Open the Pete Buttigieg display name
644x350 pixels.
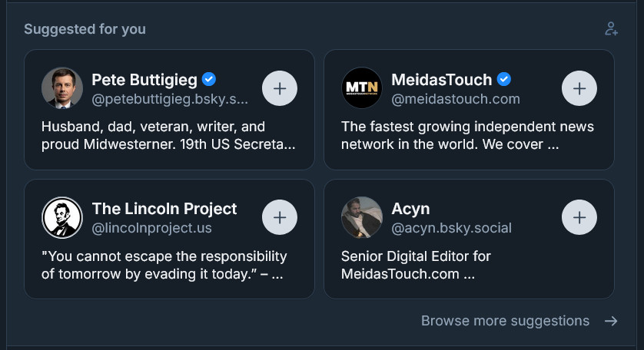coord(144,80)
